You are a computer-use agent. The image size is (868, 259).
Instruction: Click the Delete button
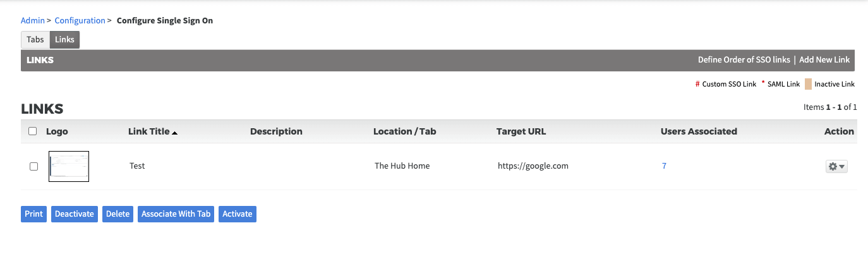coord(118,214)
